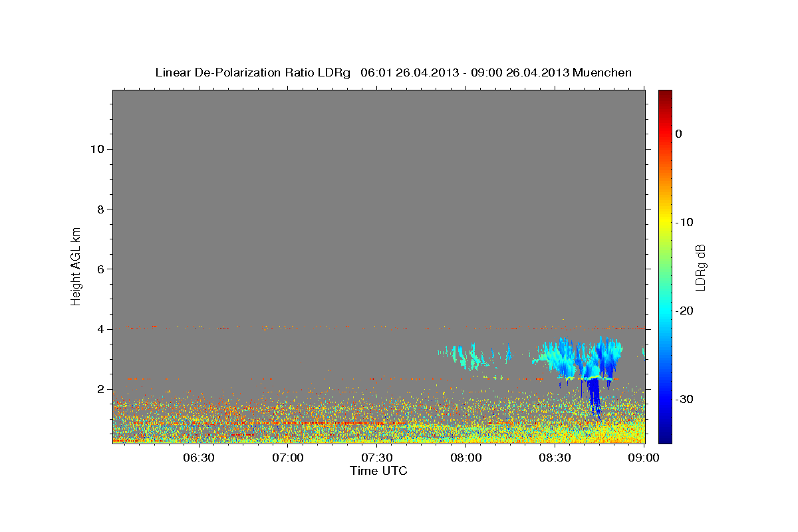The image size is (798, 532).
Task: Click the colorbar value -30
Action: coord(684,399)
